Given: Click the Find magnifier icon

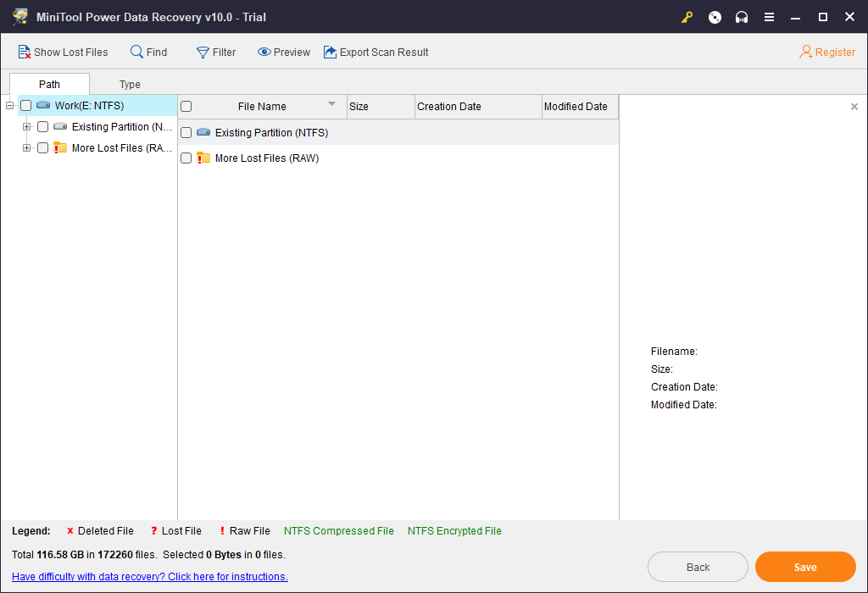Looking at the screenshot, I should click(x=136, y=52).
